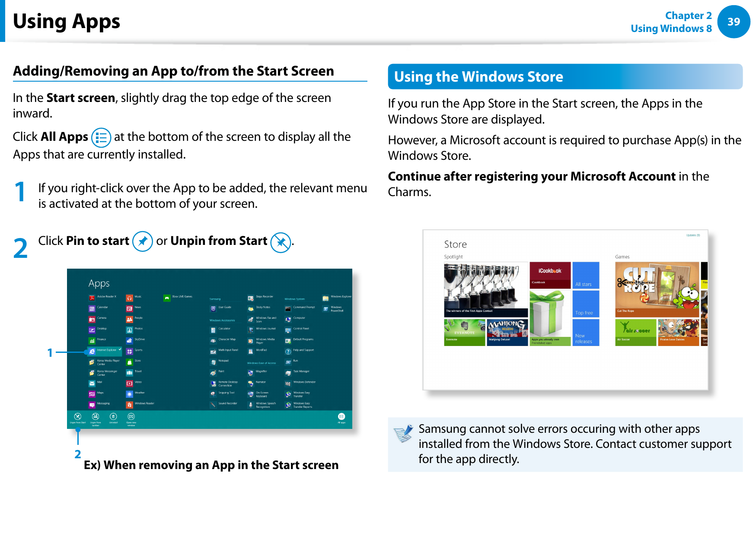756x536 pixels.
Task: Launch the Messaging app
Action: pos(99,404)
